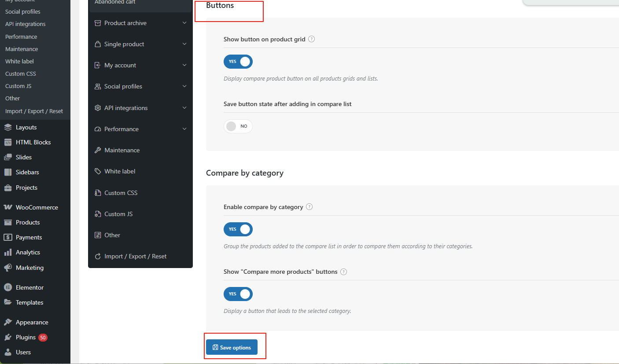Click the Users person icon
This screenshot has height=364, width=619.
tap(8, 352)
